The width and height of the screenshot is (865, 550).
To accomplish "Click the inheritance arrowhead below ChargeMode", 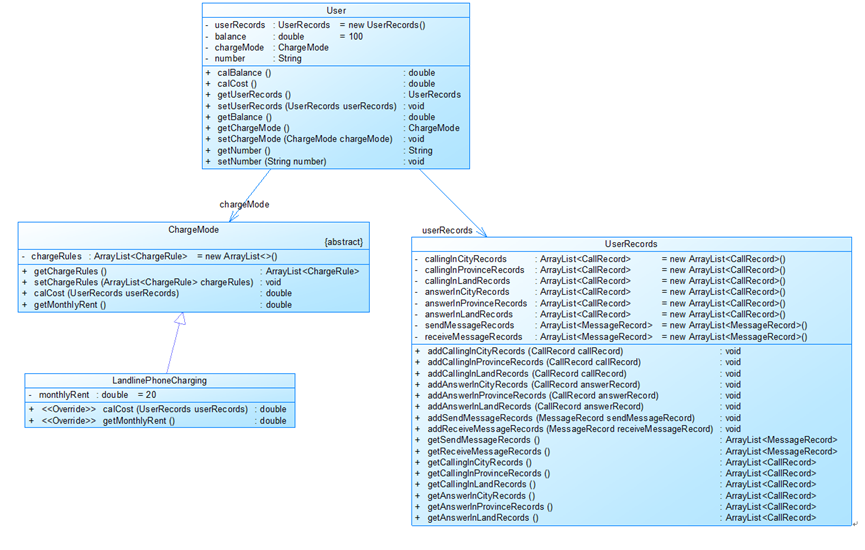I will tap(180, 319).
